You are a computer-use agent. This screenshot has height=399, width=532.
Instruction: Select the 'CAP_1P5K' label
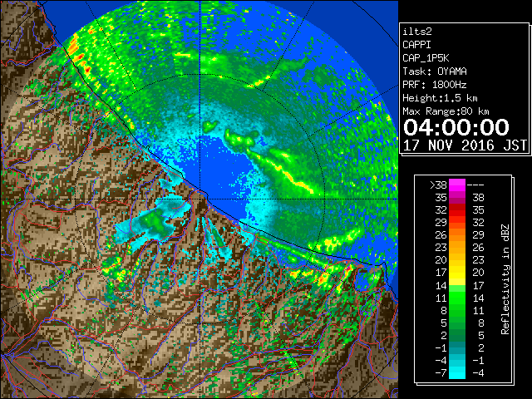(426, 58)
